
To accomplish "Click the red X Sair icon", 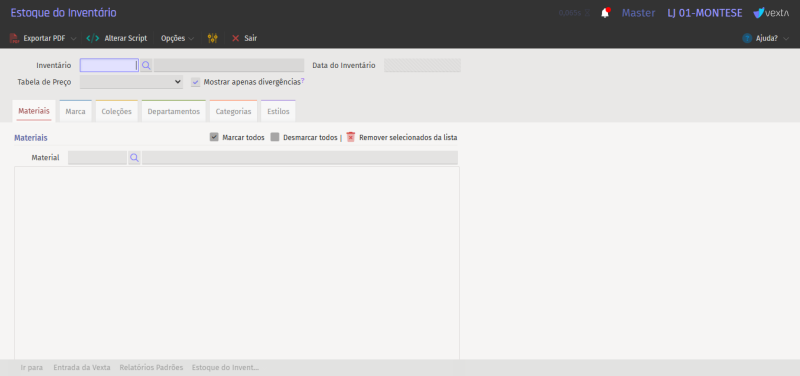I will point(235,38).
